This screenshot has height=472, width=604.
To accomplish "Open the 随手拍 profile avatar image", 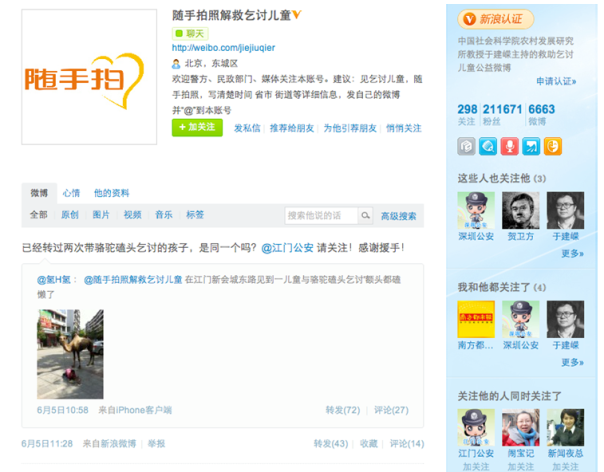I will point(89,77).
